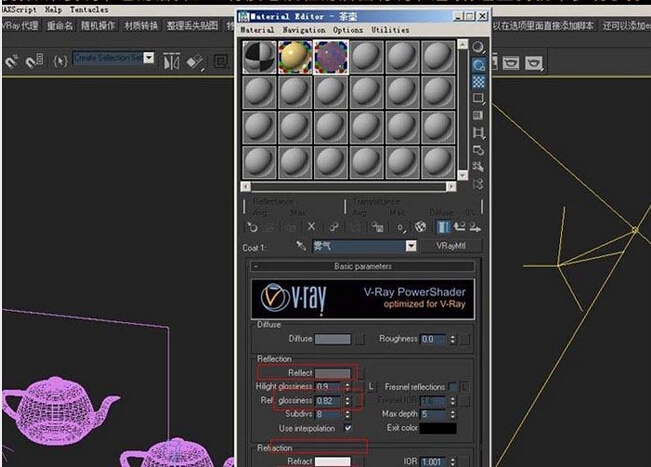Open Create Selection Set dropdown arrow
The width and height of the screenshot is (651, 467).
pos(149,58)
